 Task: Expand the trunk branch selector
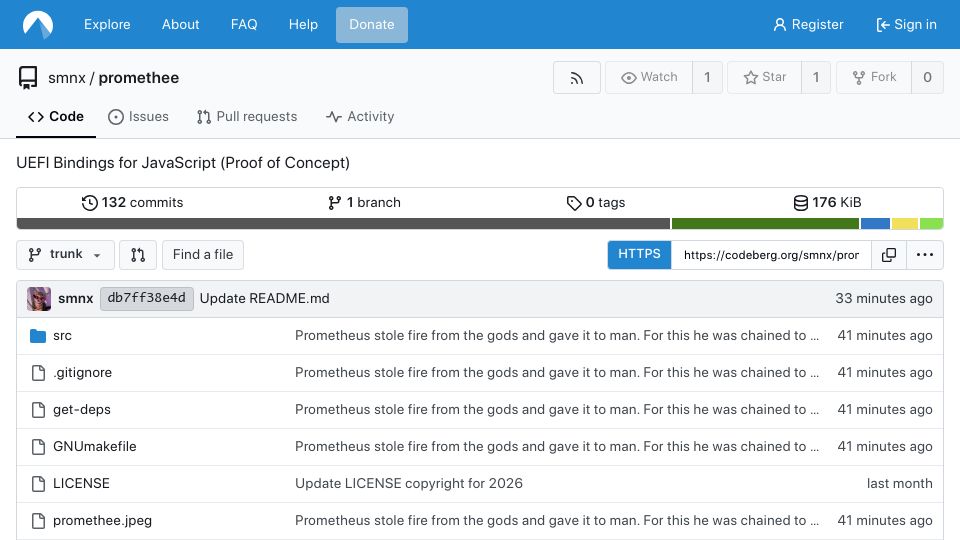(x=65, y=255)
